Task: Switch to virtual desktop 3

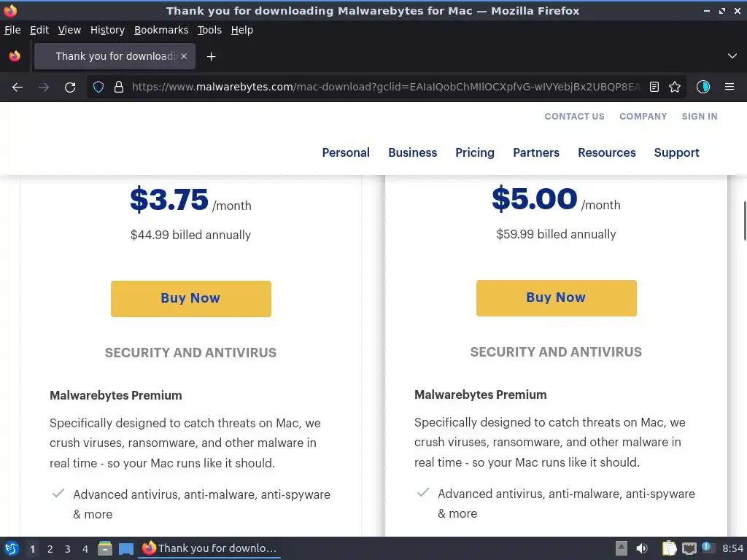Action: (67, 549)
